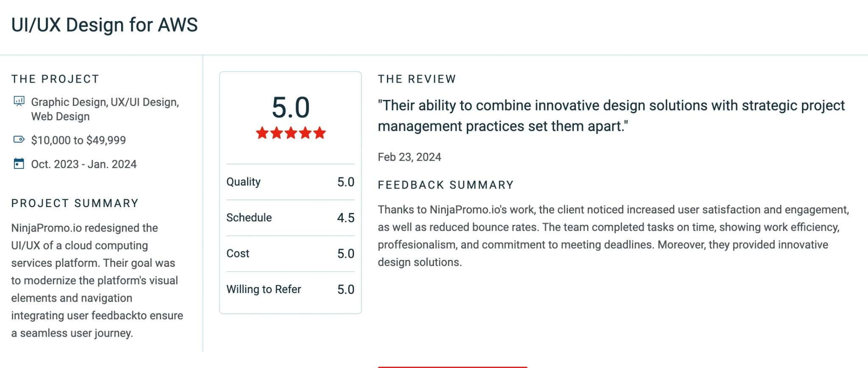Click the large 5.0 overall score
Screen dimensions: 868x368
[x=291, y=107]
